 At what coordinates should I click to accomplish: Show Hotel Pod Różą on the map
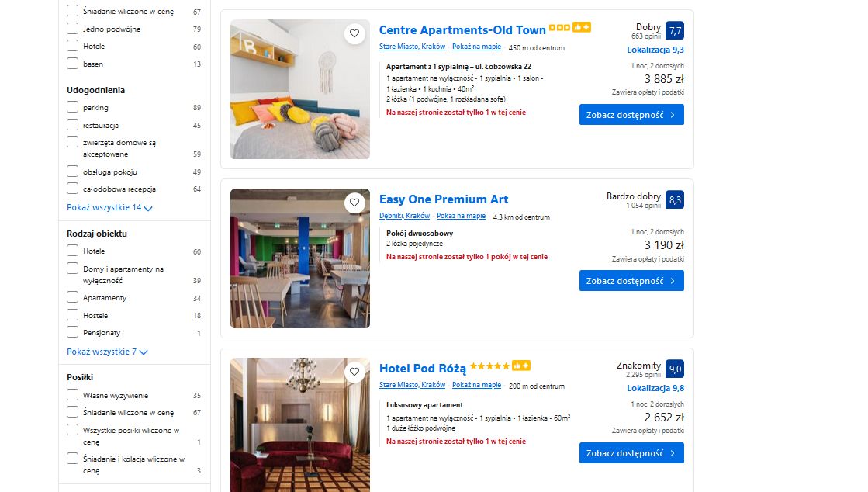coord(476,386)
